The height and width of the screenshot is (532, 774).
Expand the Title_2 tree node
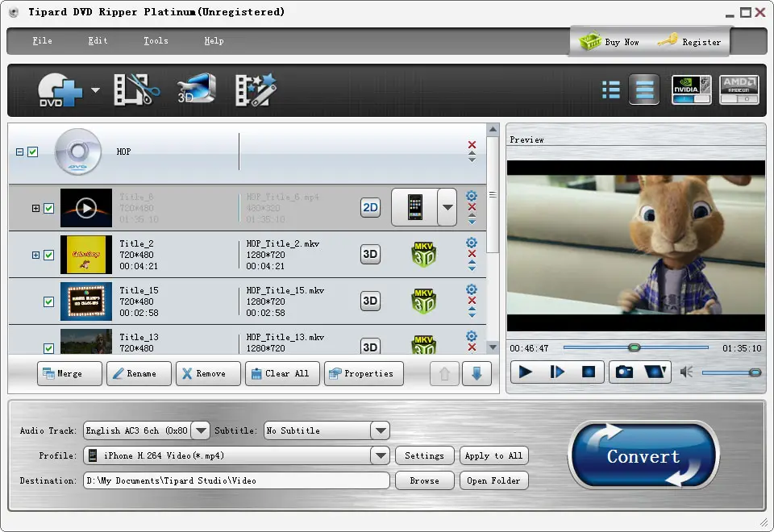(x=35, y=256)
